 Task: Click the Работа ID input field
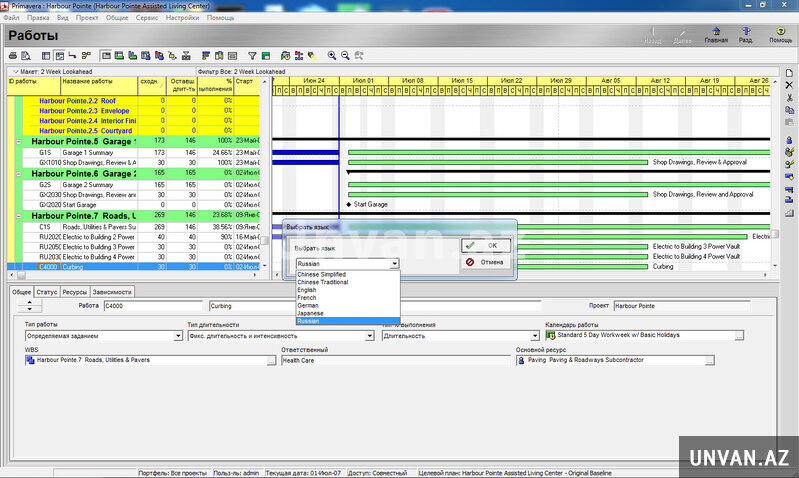(x=152, y=305)
